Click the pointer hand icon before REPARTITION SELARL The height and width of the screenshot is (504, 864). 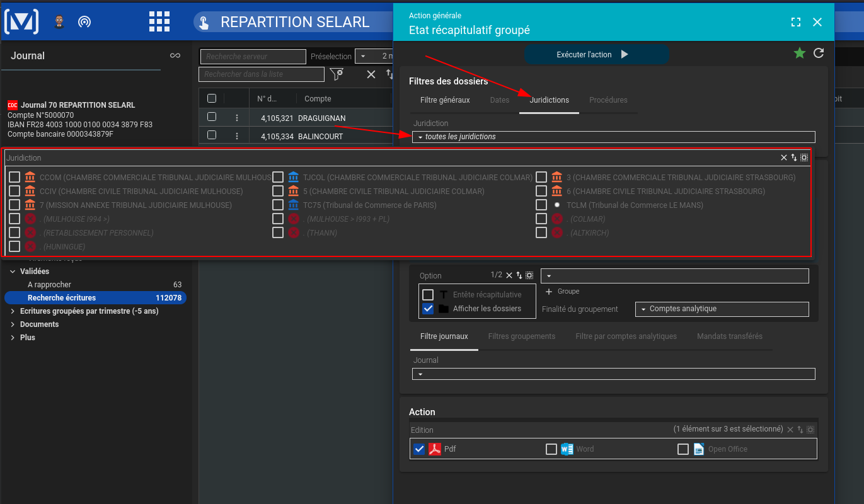pyautogui.click(x=204, y=23)
